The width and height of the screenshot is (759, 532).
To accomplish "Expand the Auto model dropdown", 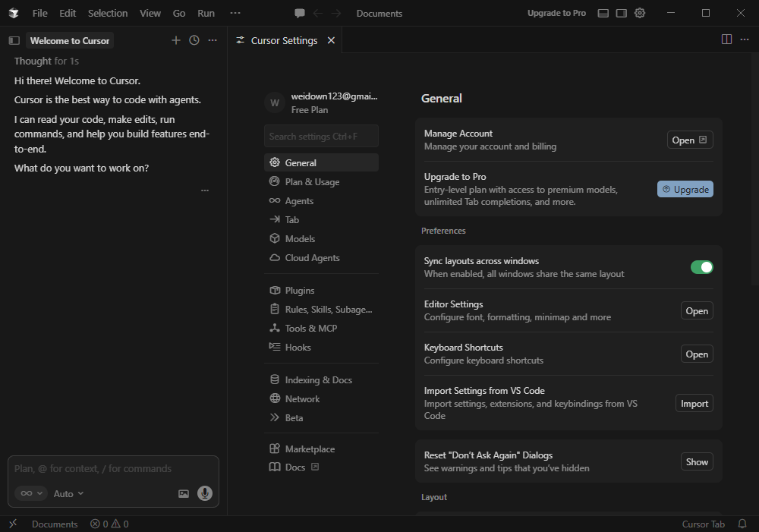I will 68,493.
